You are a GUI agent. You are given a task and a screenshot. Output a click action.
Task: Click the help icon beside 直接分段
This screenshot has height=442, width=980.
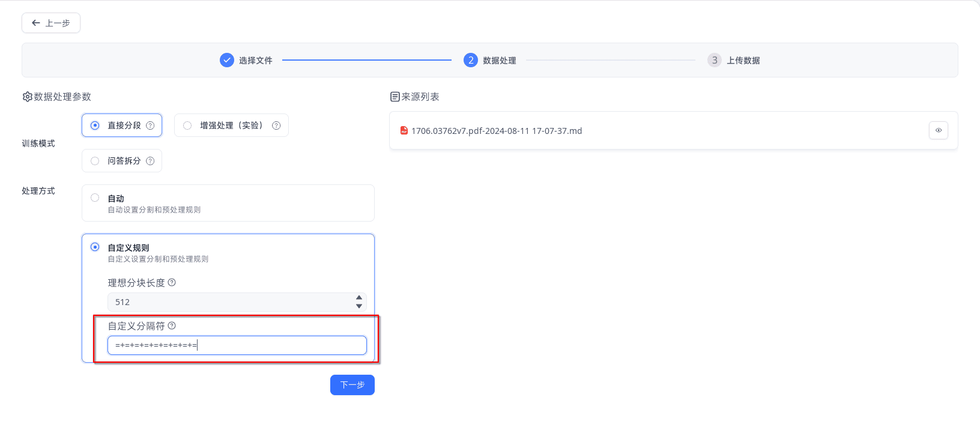tap(150, 126)
